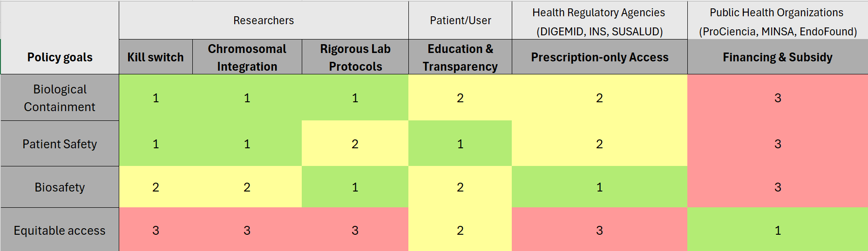The image size is (868, 251).
Task: Select the Public Health Organizations header cell
Action: click(777, 21)
